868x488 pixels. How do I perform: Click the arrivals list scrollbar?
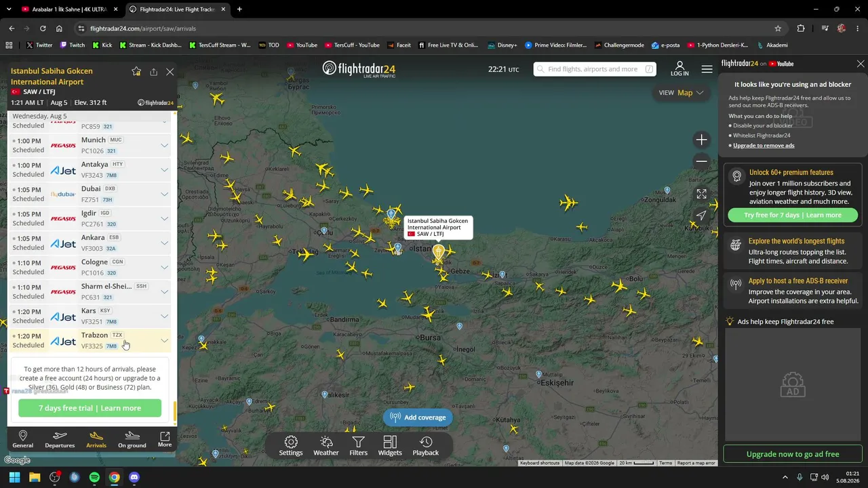[174, 411]
